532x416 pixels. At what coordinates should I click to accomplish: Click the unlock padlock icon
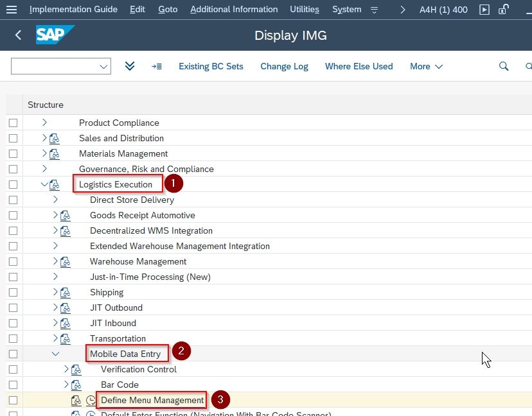point(504,9)
